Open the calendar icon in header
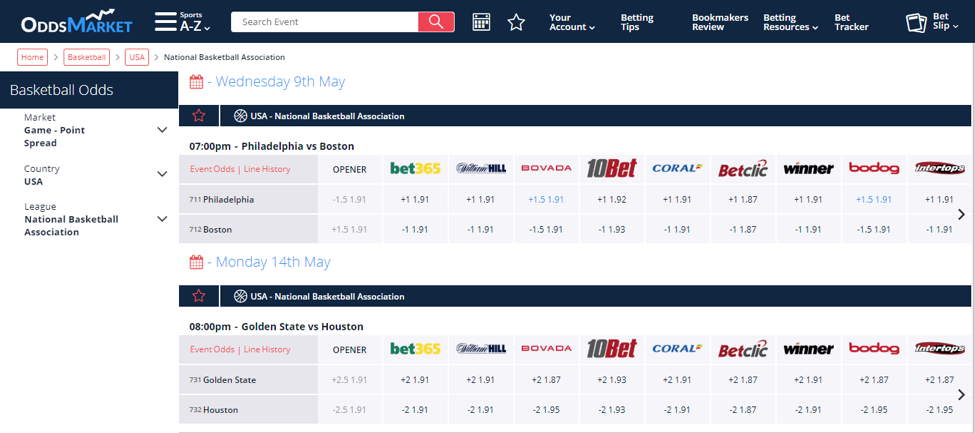The height and width of the screenshot is (433, 975). (481, 22)
